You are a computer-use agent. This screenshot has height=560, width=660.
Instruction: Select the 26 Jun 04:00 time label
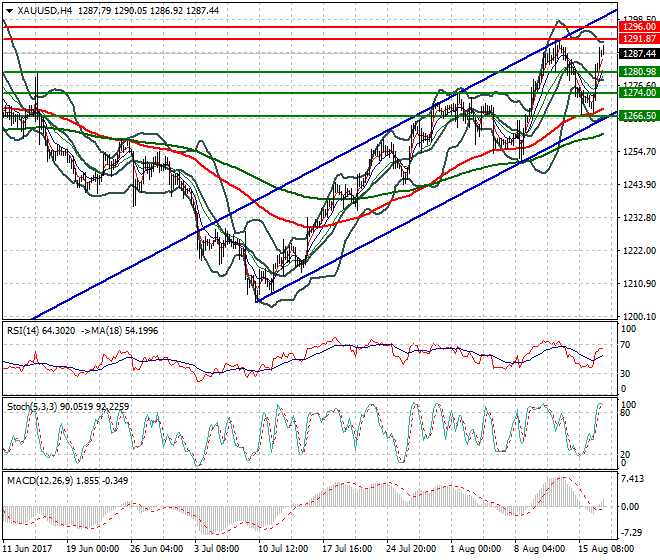pos(157,549)
